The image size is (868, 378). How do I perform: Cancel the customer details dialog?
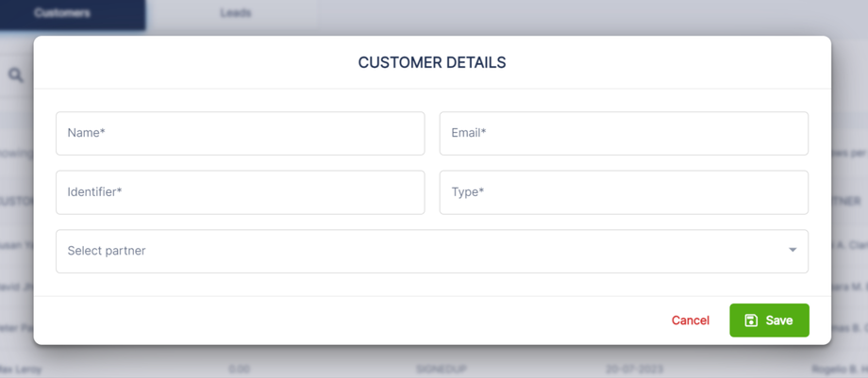[690, 320]
